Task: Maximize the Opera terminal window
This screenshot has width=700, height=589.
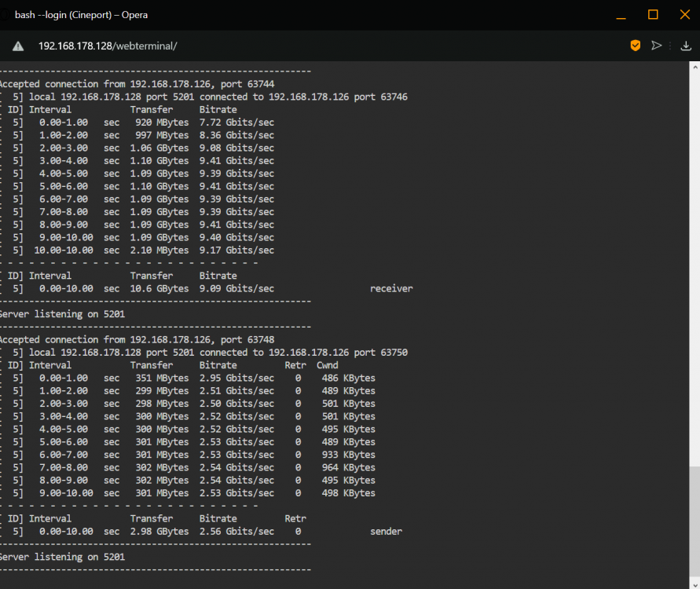Action: [653, 15]
